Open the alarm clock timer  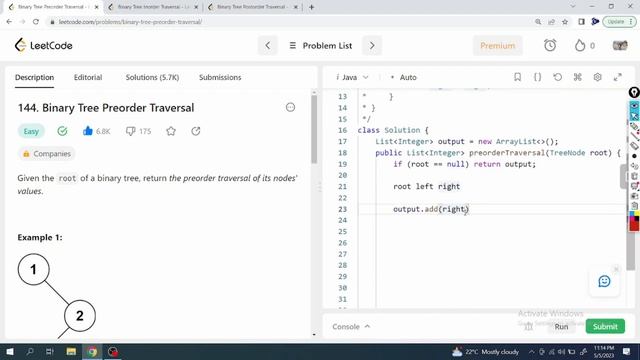[550, 45]
